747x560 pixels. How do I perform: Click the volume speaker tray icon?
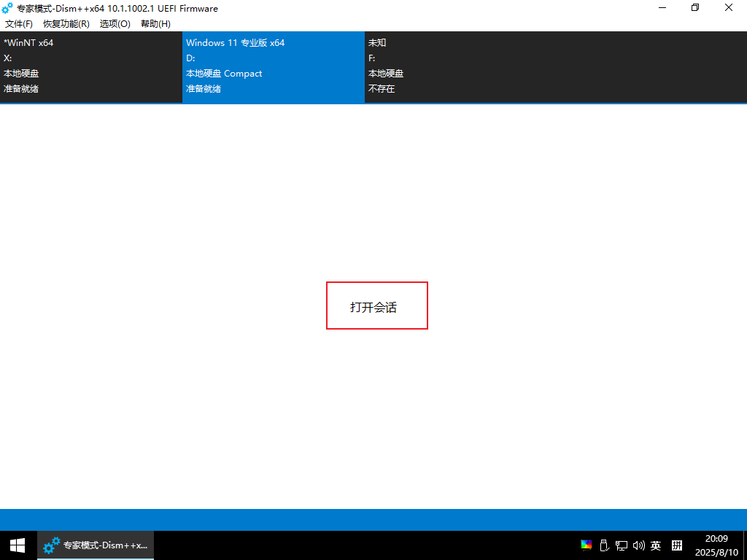638,545
